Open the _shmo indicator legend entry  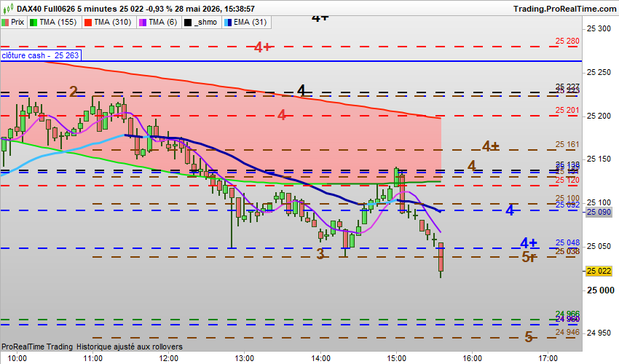201,22
